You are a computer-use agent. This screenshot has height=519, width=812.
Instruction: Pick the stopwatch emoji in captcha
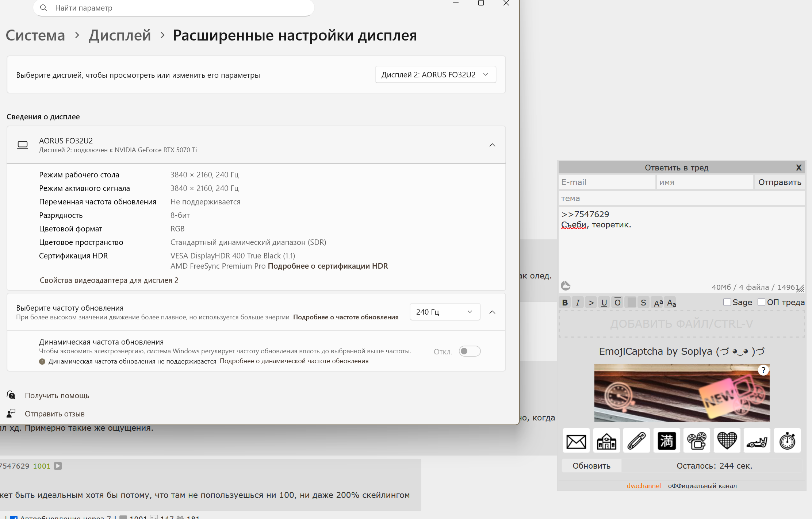click(x=787, y=441)
